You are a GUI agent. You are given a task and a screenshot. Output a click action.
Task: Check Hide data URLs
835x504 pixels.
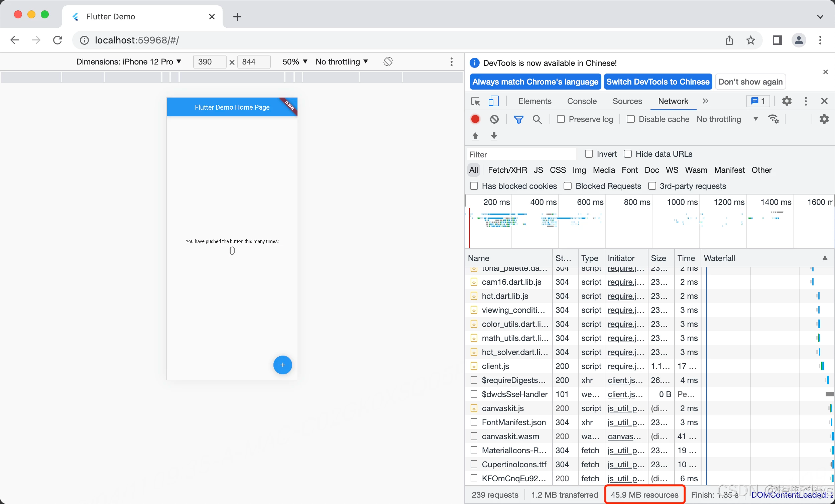[x=628, y=154]
